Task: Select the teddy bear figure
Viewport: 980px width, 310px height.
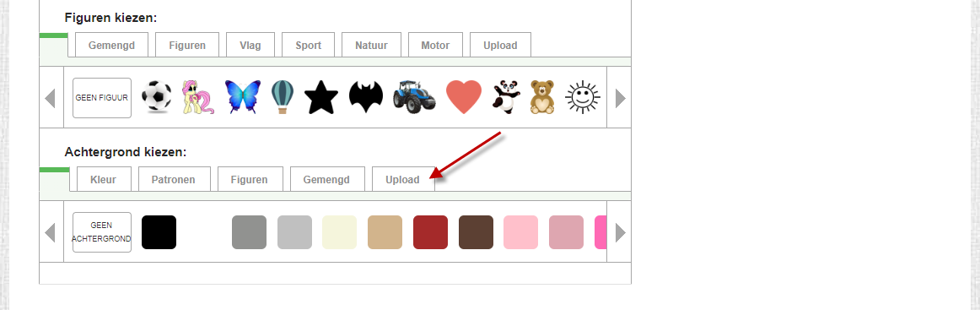Action: (542, 97)
